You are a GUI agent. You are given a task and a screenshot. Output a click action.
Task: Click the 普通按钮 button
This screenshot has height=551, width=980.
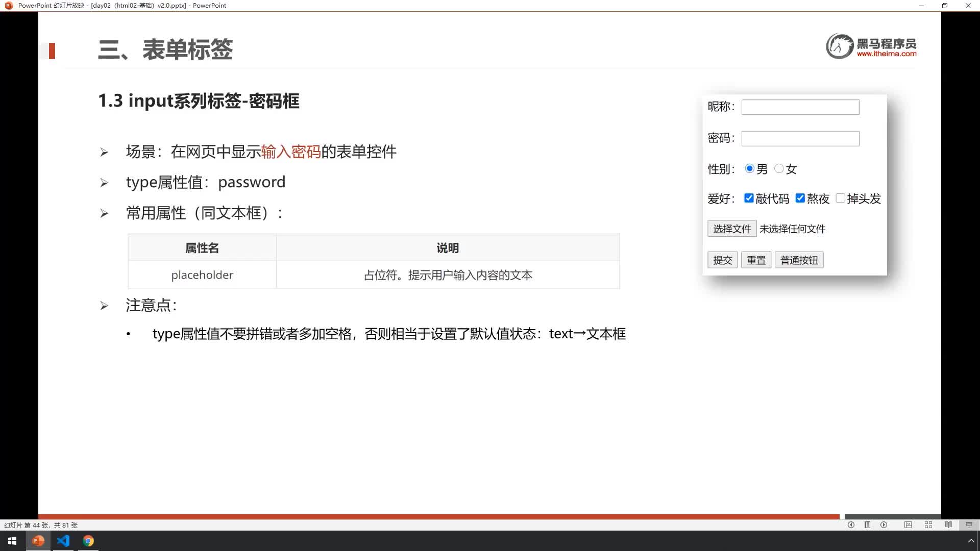[799, 260]
